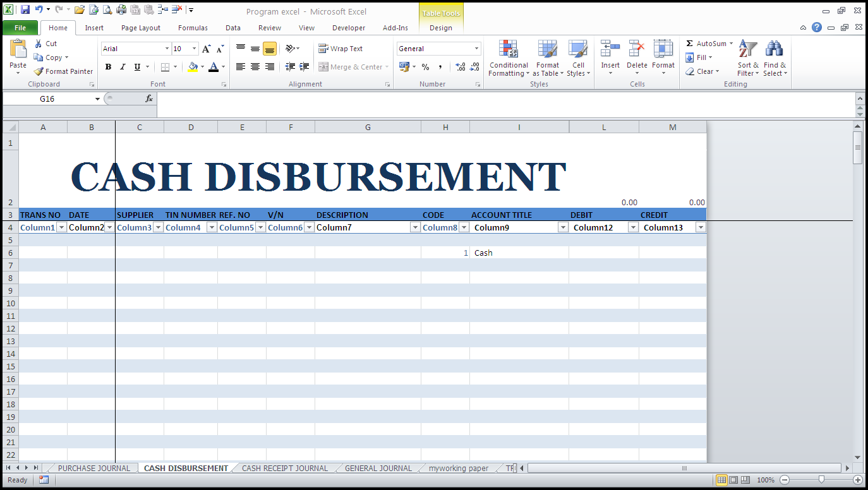Image resolution: width=868 pixels, height=490 pixels.
Task: Save the workbook via Quick Access Toolbar
Action: (25, 9)
